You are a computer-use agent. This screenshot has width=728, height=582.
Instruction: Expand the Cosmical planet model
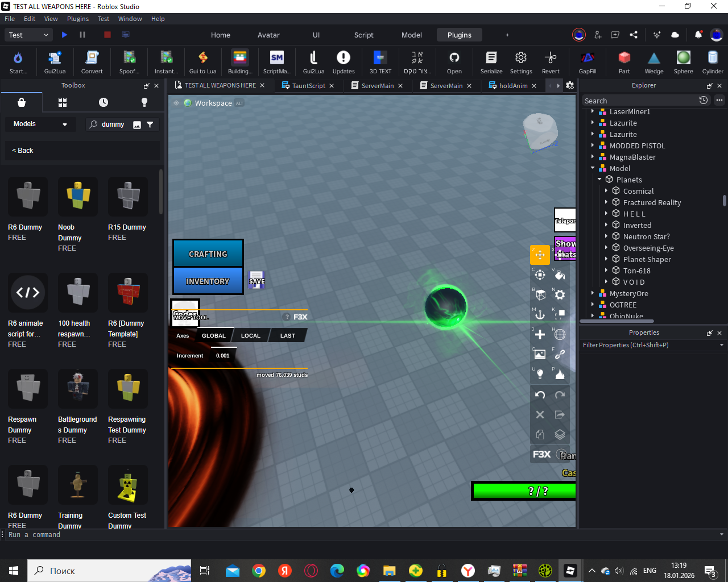pyautogui.click(x=606, y=191)
